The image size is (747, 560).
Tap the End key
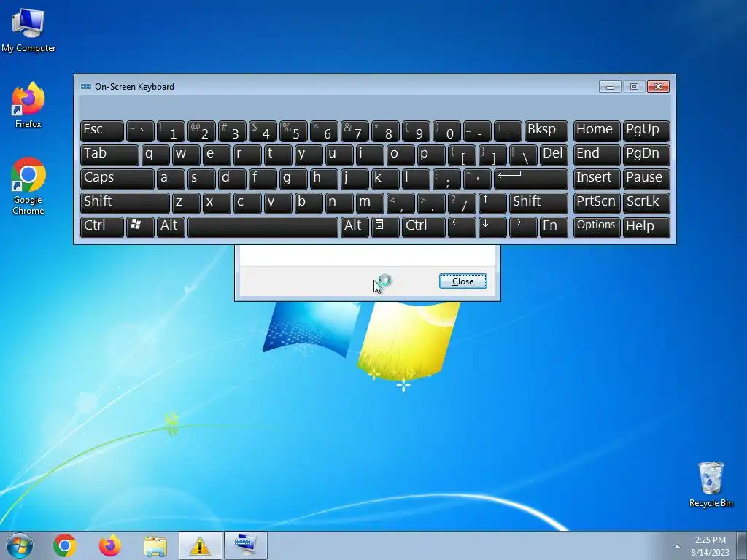[597, 155]
